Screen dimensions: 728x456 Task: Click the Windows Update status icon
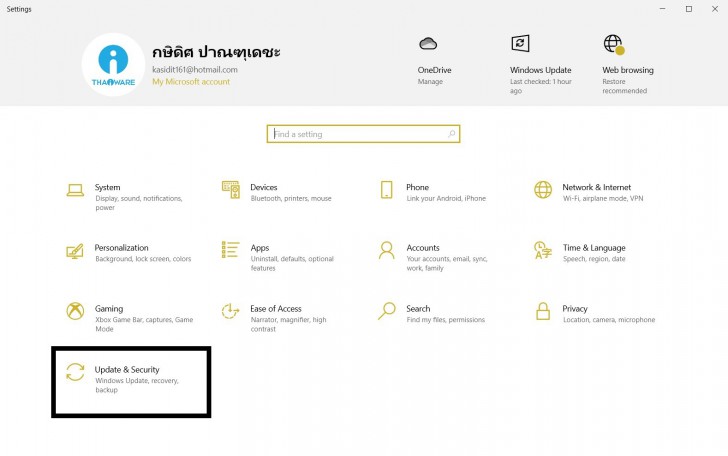tap(520, 43)
